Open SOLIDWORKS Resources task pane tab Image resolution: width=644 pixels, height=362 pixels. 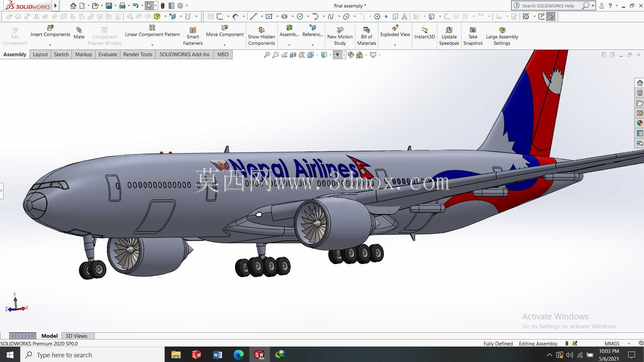[640, 83]
